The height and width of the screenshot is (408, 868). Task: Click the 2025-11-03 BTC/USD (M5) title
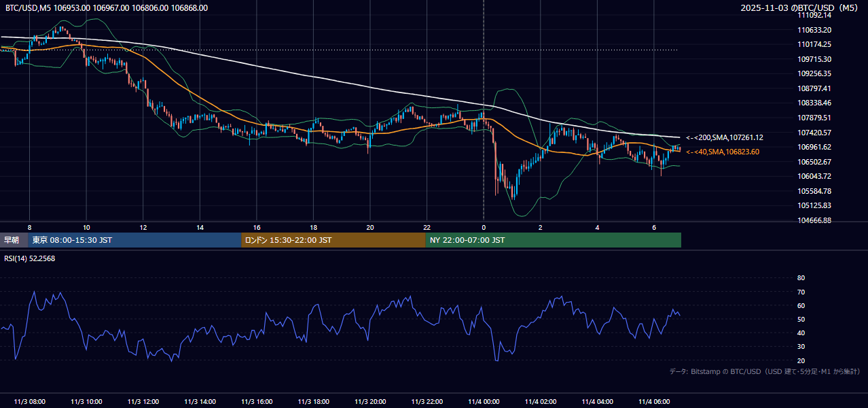(x=800, y=8)
